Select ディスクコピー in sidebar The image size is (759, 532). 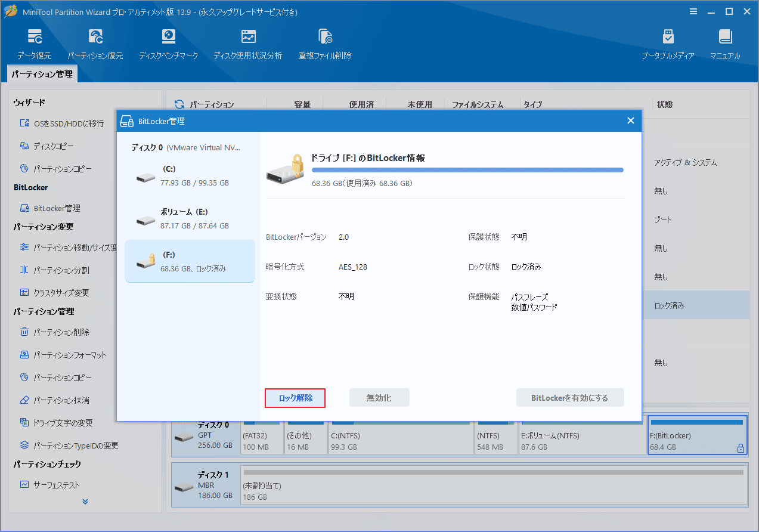47,146
